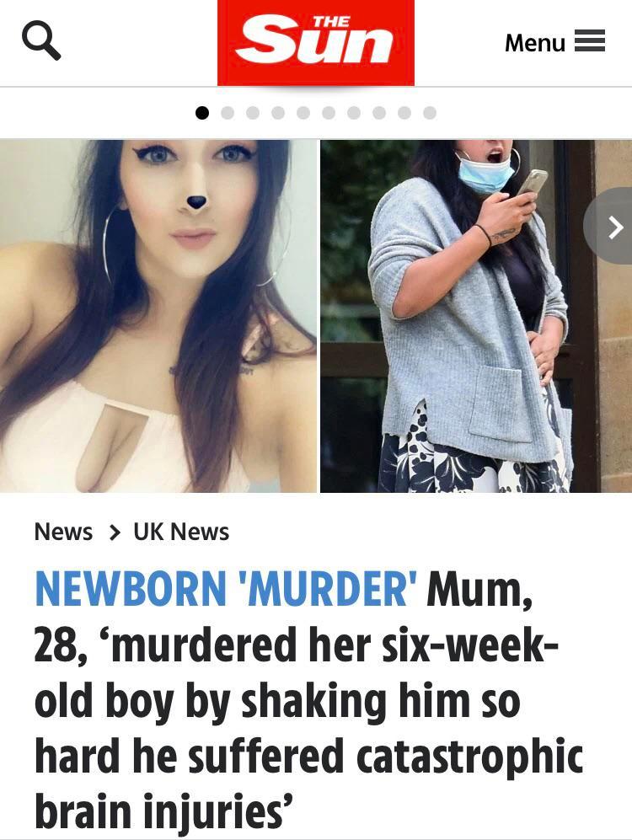Select the second carousel dot

click(228, 113)
